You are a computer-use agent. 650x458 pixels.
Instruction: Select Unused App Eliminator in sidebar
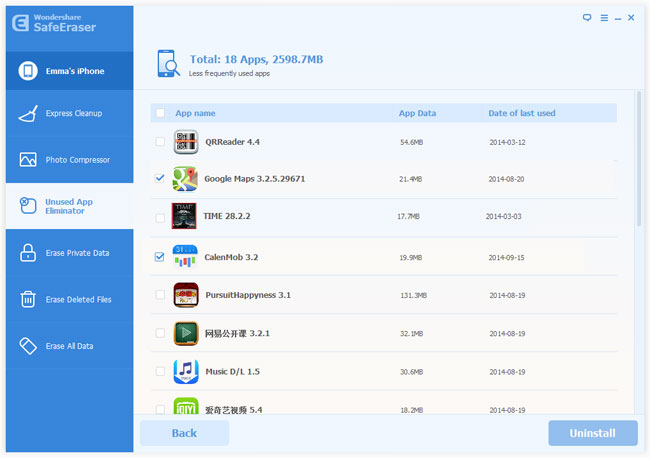(70, 206)
